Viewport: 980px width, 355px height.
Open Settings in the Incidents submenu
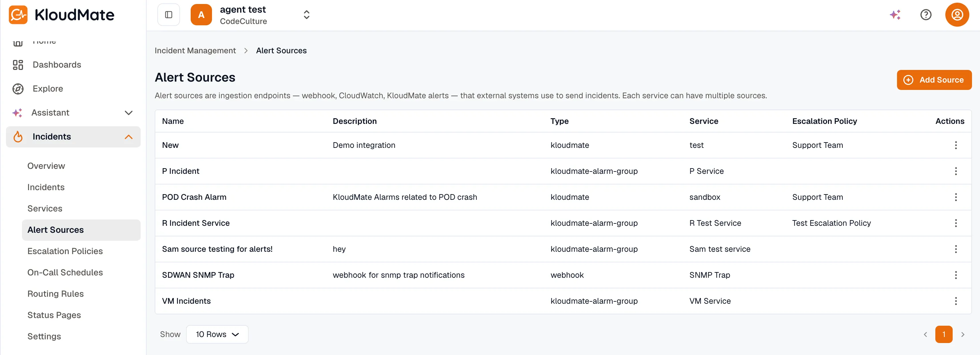pos(44,336)
